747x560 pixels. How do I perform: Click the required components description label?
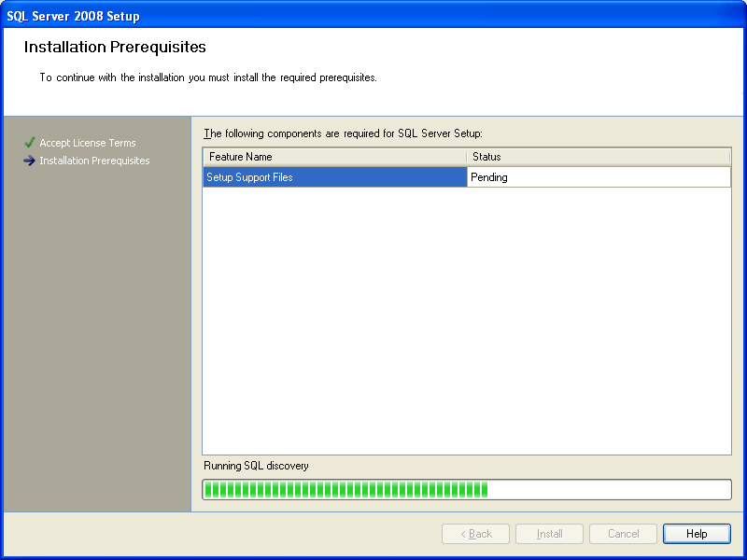click(x=343, y=133)
